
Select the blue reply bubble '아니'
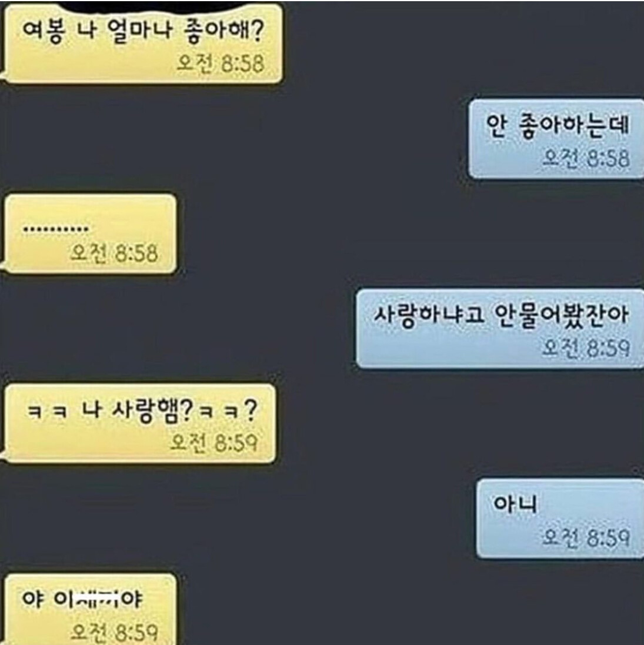560,519
